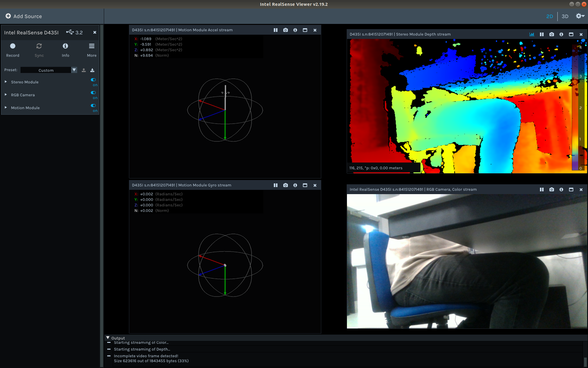
Task: Click the Add Source button
Action: click(x=24, y=16)
